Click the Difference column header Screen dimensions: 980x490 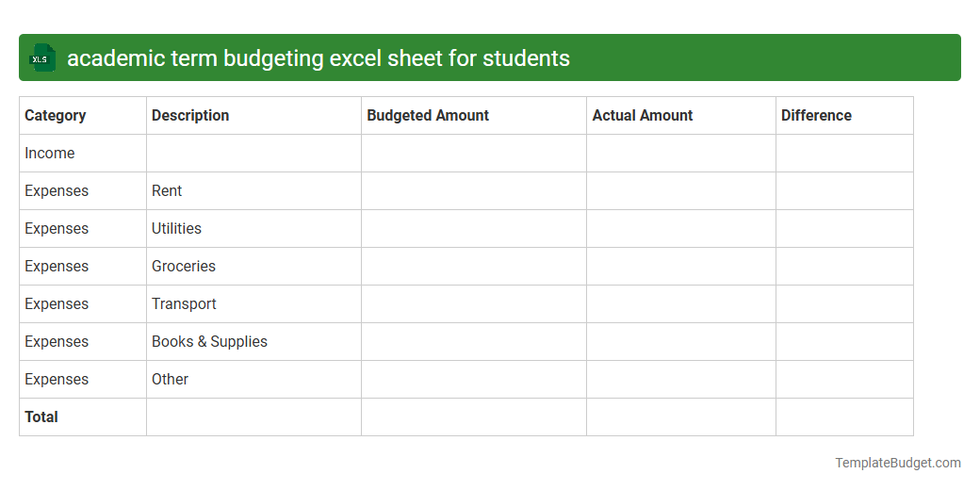click(844, 116)
